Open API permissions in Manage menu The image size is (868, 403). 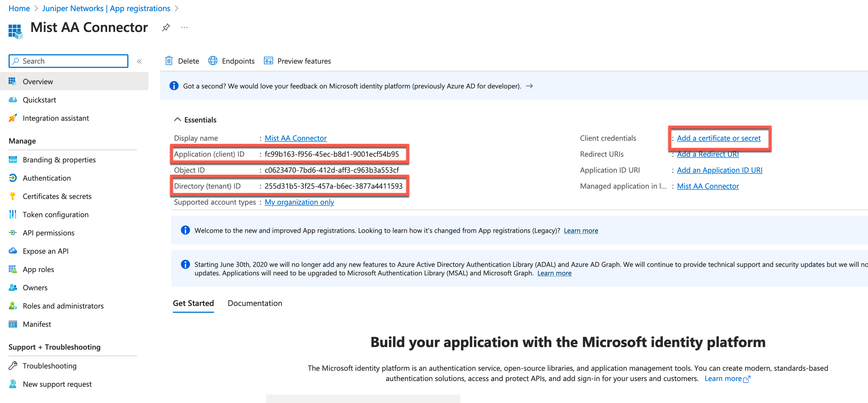(49, 233)
